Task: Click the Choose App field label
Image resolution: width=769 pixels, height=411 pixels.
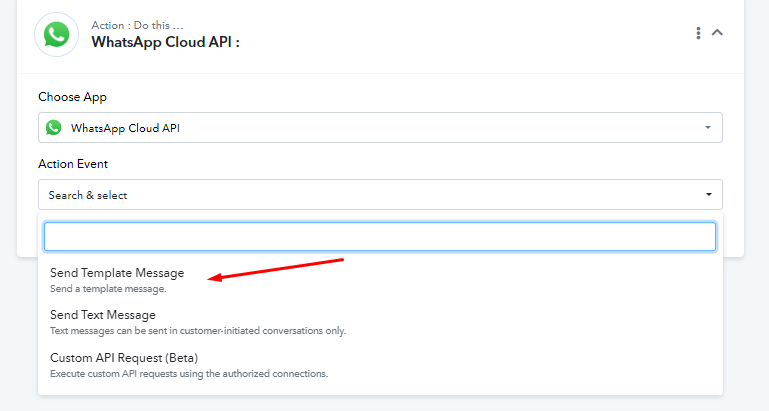Action: tap(73, 97)
